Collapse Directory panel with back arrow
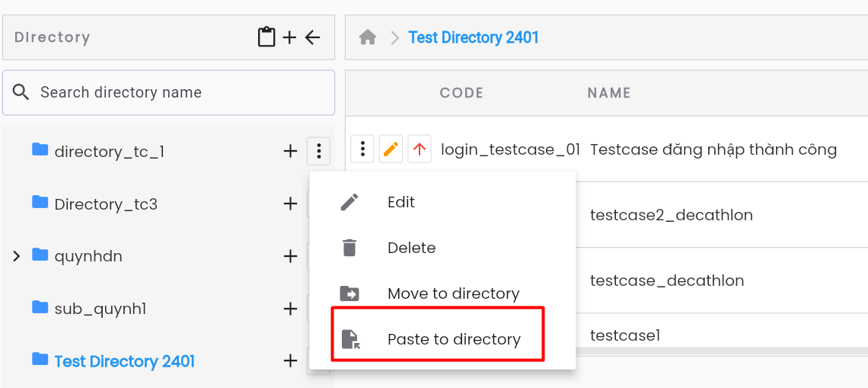 point(313,37)
